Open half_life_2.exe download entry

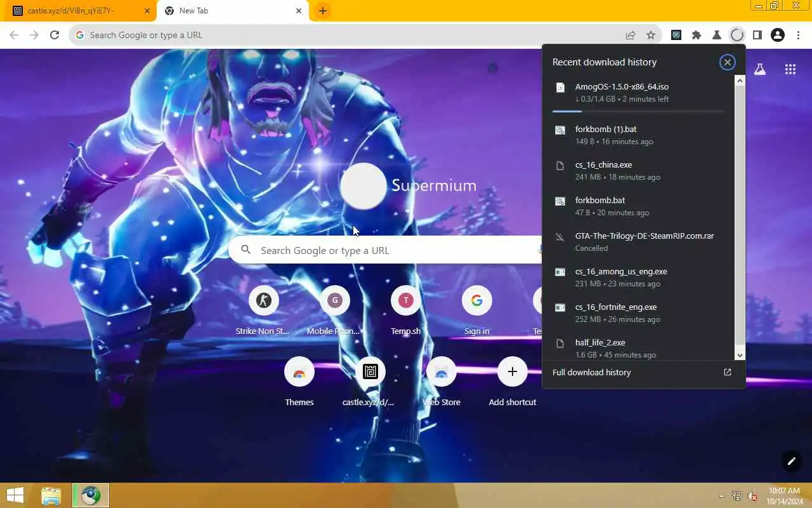pyautogui.click(x=639, y=346)
